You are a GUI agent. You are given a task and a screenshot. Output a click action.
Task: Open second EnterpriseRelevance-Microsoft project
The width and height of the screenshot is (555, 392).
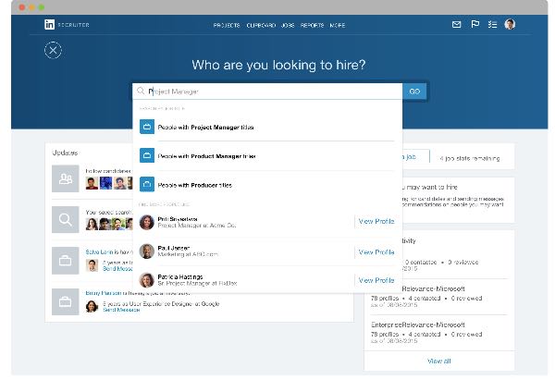point(418,325)
